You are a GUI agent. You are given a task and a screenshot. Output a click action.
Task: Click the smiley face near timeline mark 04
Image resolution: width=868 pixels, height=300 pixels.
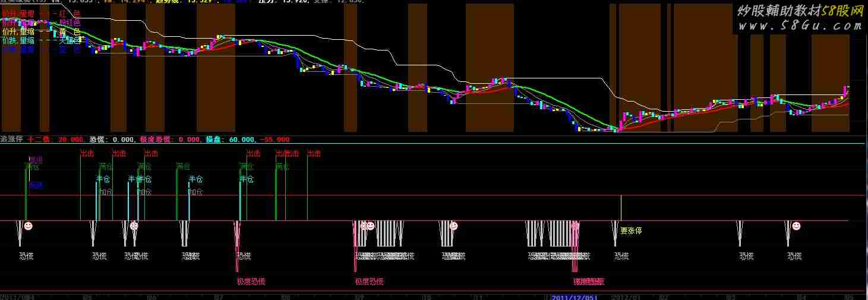coord(796,226)
